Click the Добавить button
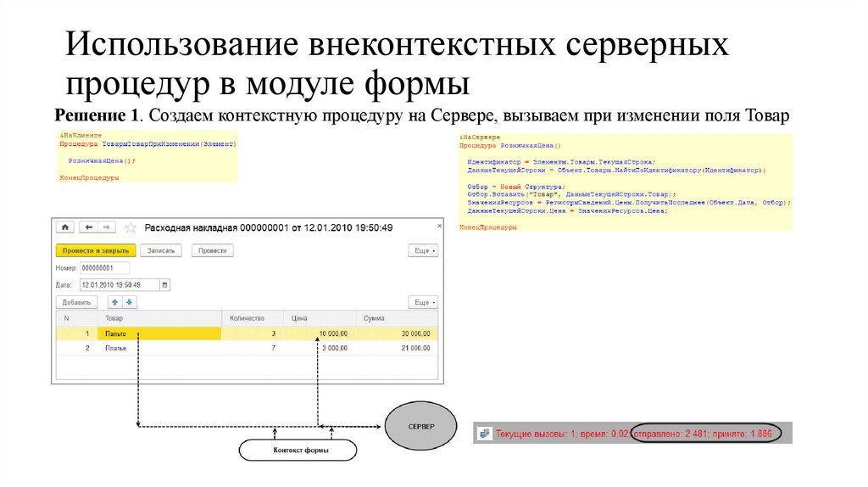The height and width of the screenshot is (487, 868). click(x=76, y=302)
